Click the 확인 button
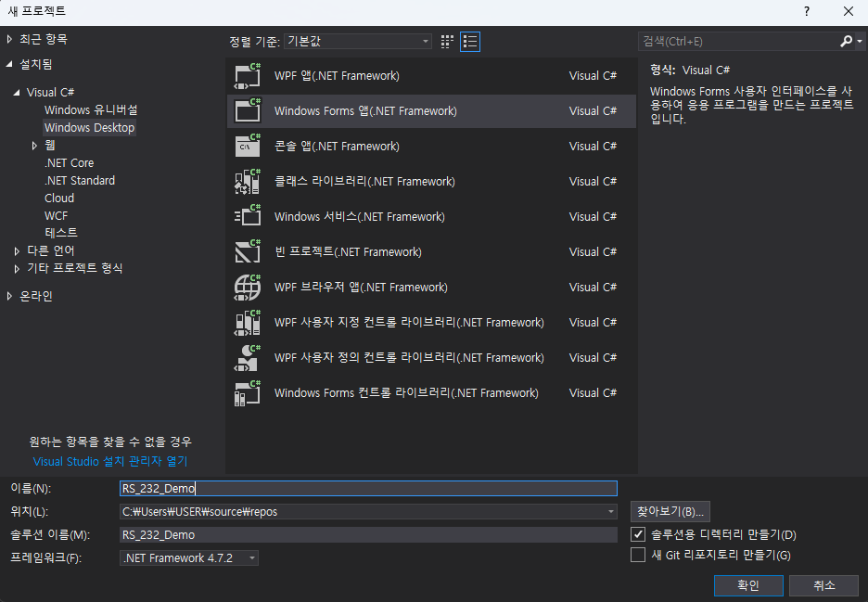Image resolution: width=868 pixels, height=602 pixels. (x=748, y=585)
